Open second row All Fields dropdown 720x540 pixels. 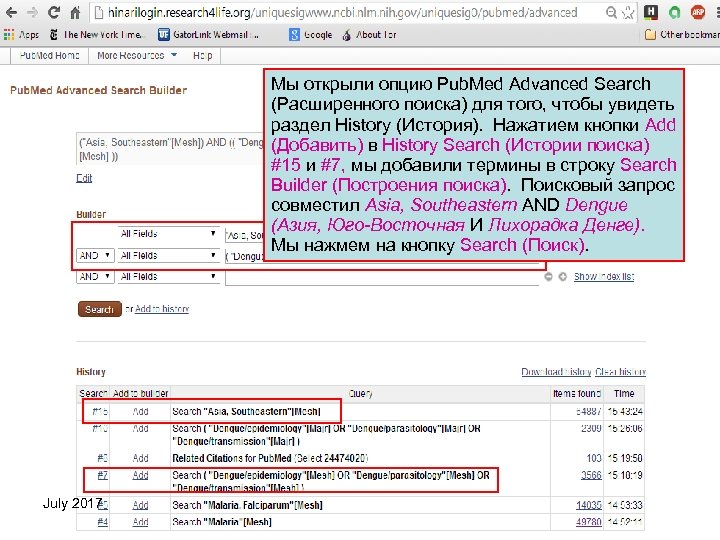point(168,255)
